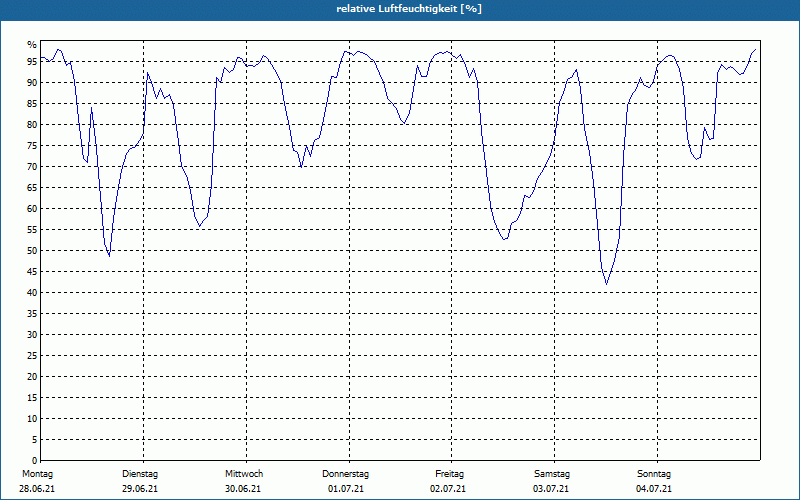This screenshot has width=800, height=500.
Task: Click the date label 03.07.21
Action: (x=551, y=489)
